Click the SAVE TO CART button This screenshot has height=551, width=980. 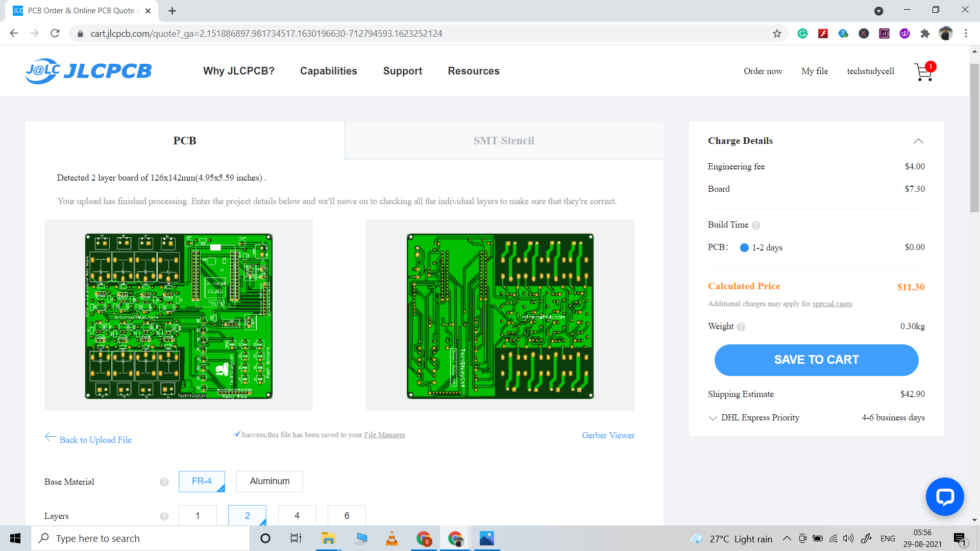click(x=816, y=360)
